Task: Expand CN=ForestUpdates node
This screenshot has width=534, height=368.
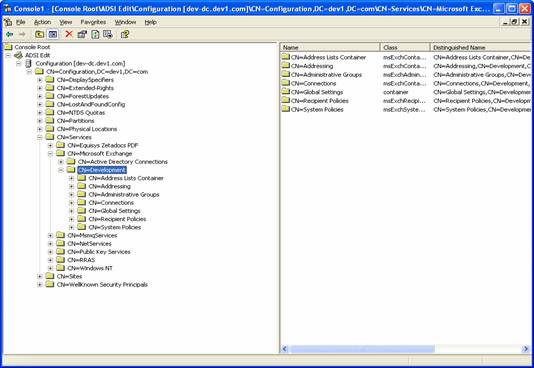Action: pyautogui.click(x=40, y=96)
